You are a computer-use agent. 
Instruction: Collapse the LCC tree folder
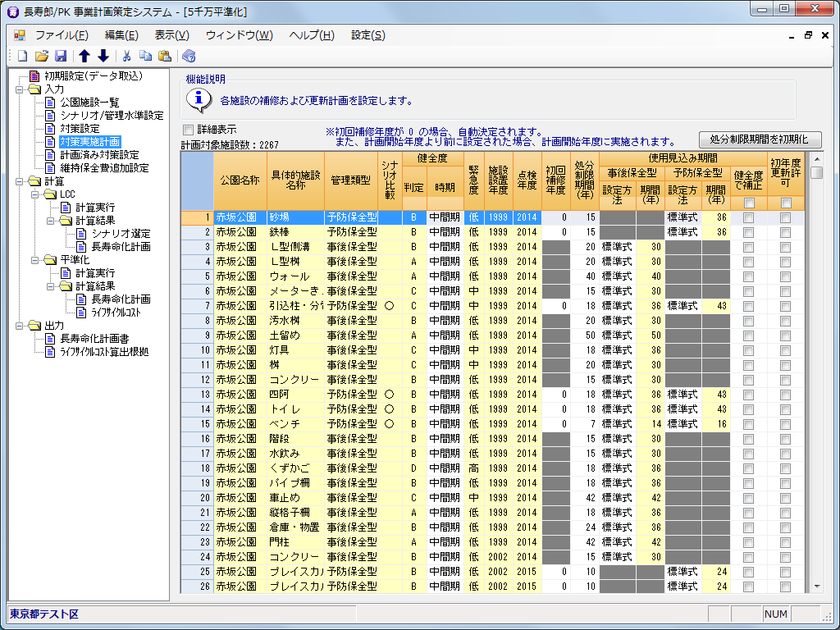click(x=33, y=194)
